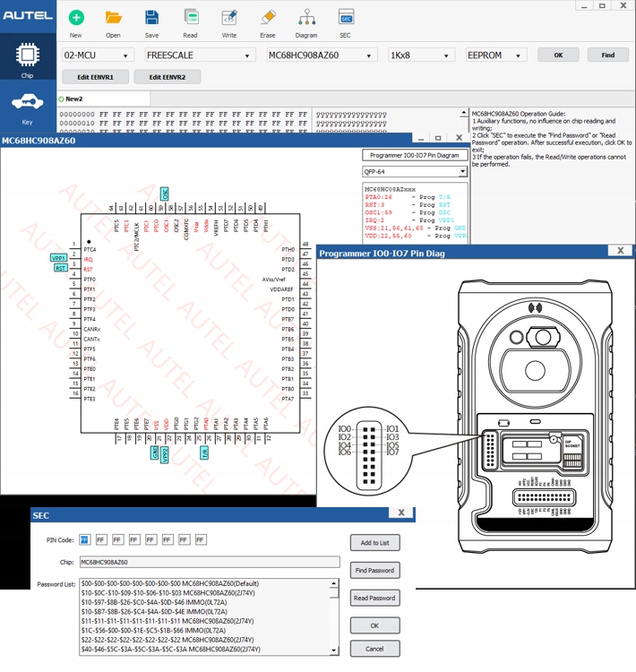Image resolution: width=636 pixels, height=672 pixels.
Task: Open the QFP-64 package dropdown
Action: [x=415, y=171]
